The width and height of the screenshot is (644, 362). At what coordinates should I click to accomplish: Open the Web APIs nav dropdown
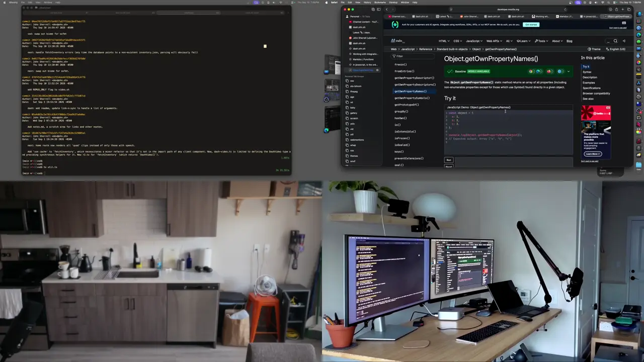(494, 41)
